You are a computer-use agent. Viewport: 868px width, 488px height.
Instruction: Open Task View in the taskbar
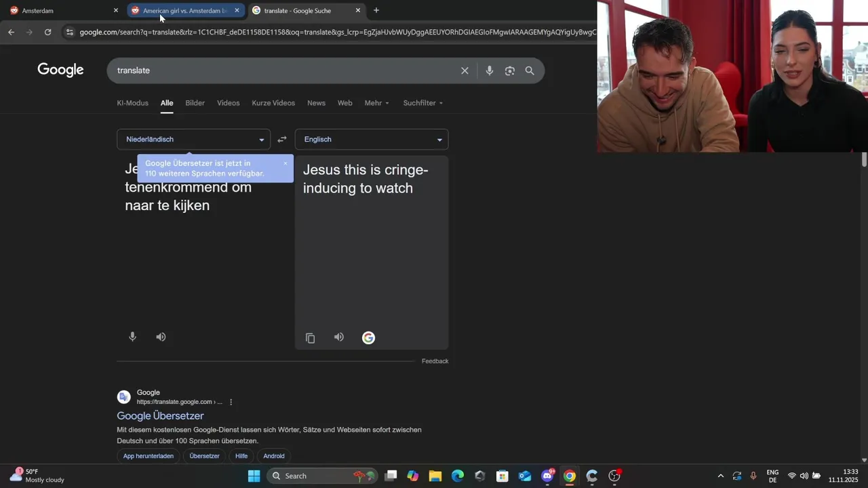pyautogui.click(x=391, y=476)
